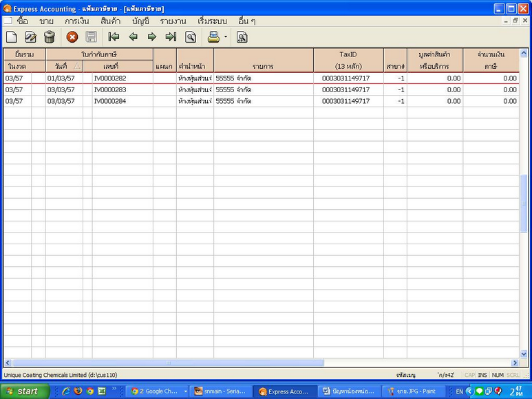Switch to snmain taskbar button

[x=221, y=391]
